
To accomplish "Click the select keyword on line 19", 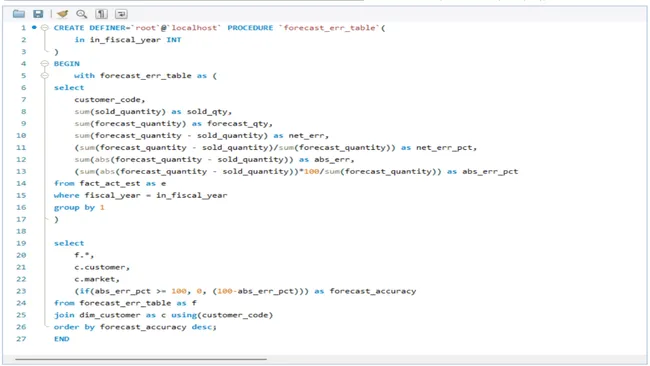I will (x=69, y=243).
